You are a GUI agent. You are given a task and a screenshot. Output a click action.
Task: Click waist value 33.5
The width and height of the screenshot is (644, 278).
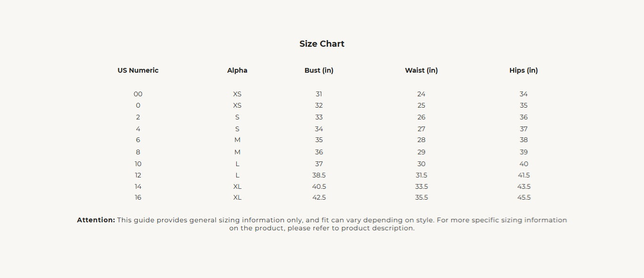click(421, 186)
